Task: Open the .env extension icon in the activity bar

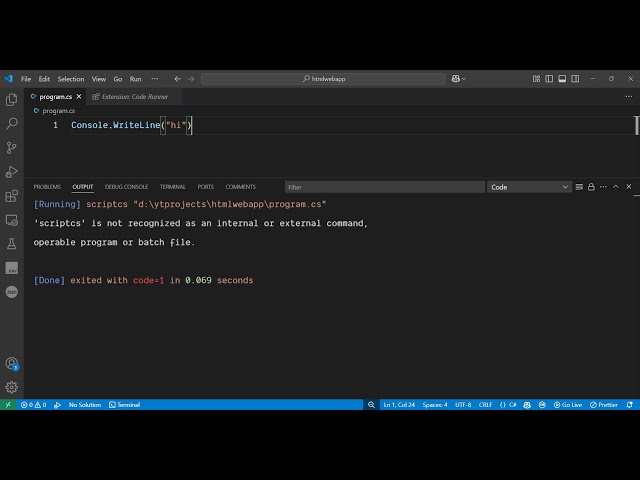Action: pyautogui.click(x=11, y=268)
